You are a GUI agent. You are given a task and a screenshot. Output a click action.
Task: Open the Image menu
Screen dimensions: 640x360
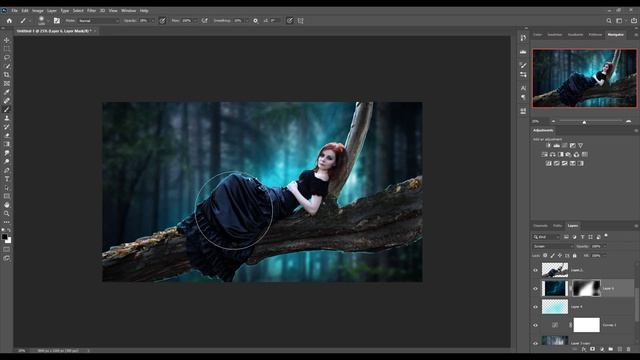pyautogui.click(x=38, y=11)
